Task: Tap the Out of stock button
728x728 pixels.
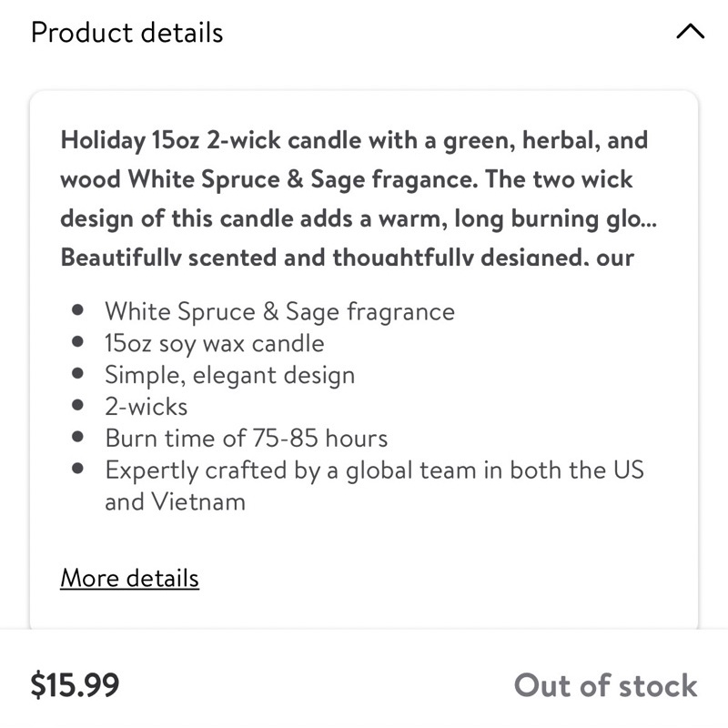Action: [x=605, y=685]
